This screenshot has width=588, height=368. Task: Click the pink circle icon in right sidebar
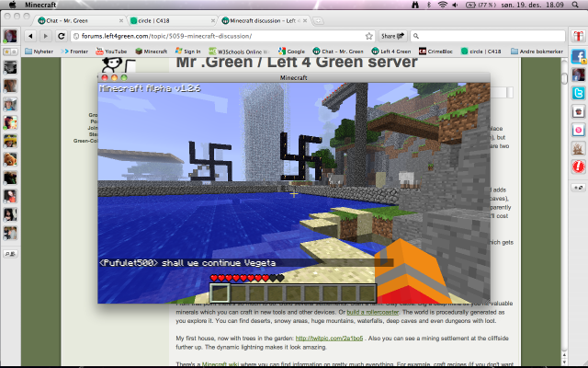point(578,130)
